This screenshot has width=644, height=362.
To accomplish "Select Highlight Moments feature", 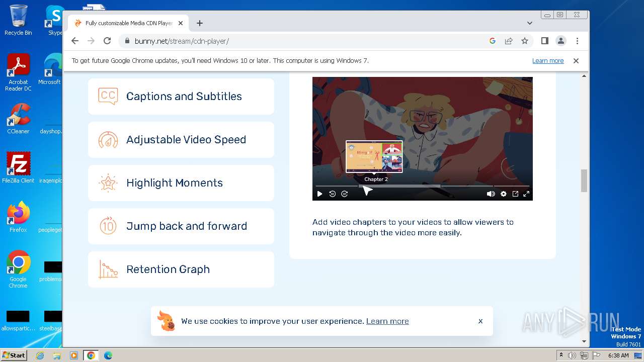I will 181,183.
